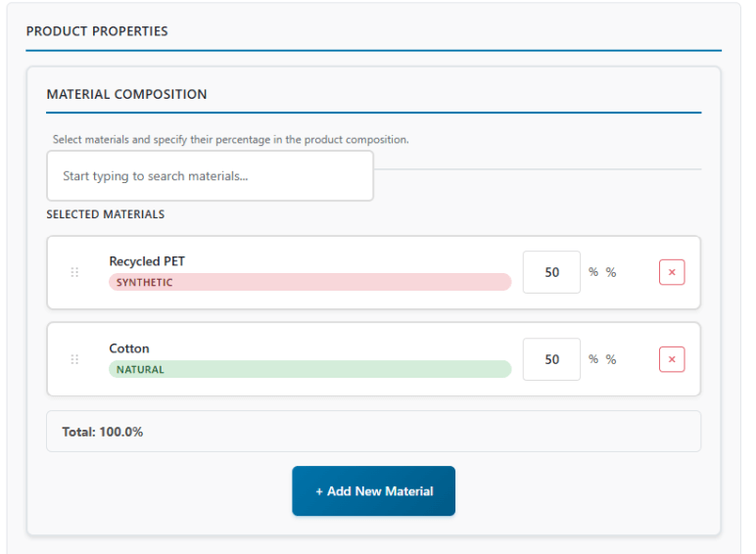Click the percent symbol beside Cotton
Viewport: 756px width, 554px height.
[593, 359]
